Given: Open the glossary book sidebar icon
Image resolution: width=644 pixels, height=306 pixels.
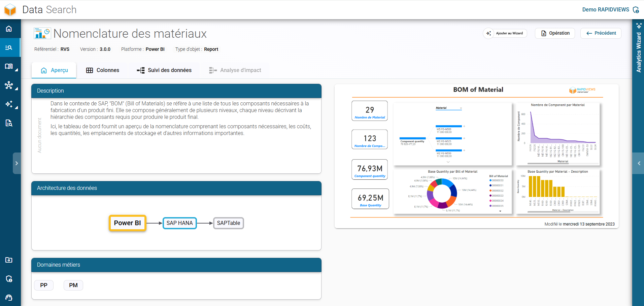Looking at the screenshot, I should point(9,66).
